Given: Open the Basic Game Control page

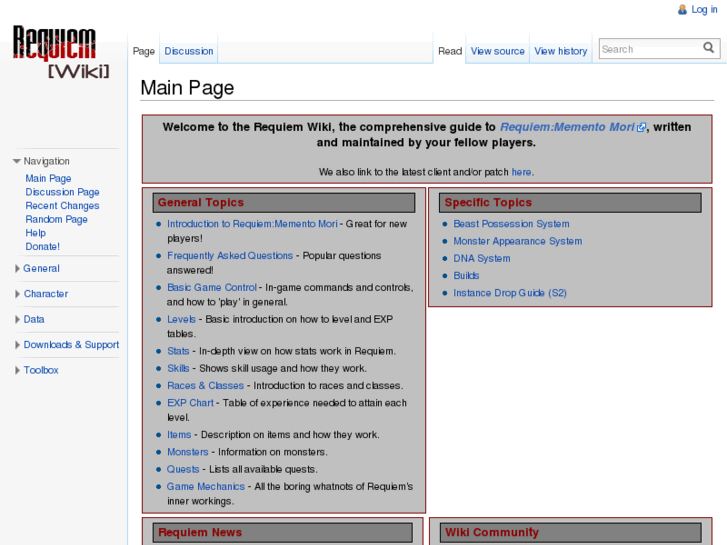Looking at the screenshot, I should pos(212,288).
